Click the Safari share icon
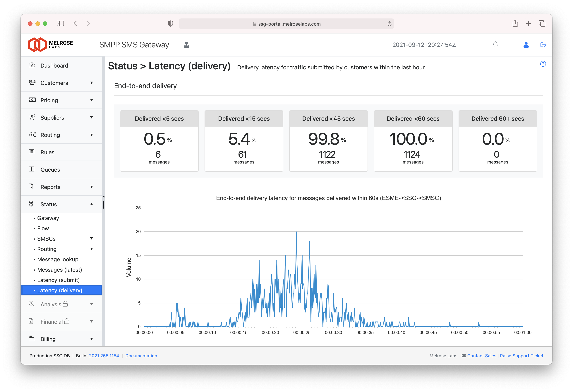This screenshot has height=392, width=573. [x=515, y=24]
